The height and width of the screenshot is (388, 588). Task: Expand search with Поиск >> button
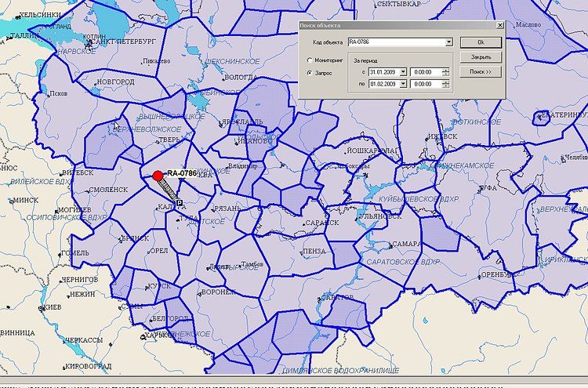(x=481, y=72)
